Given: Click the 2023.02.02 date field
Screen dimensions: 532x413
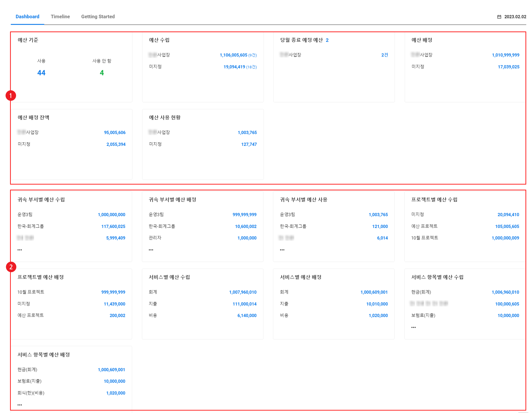Looking at the screenshot, I should 515,17.
